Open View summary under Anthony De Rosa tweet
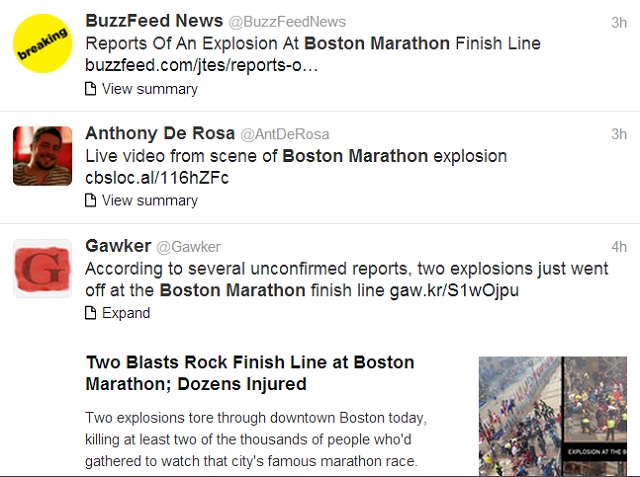Viewport: 640px width, 477px height. tap(149, 201)
